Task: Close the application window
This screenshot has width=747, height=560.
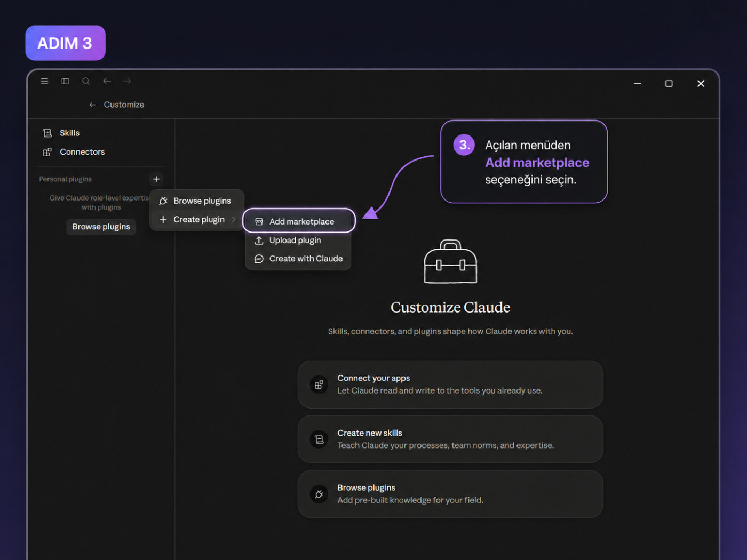Action: 701,84
